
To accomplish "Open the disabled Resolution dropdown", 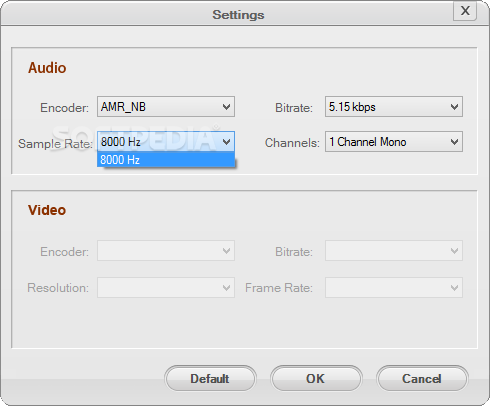I will [166, 287].
